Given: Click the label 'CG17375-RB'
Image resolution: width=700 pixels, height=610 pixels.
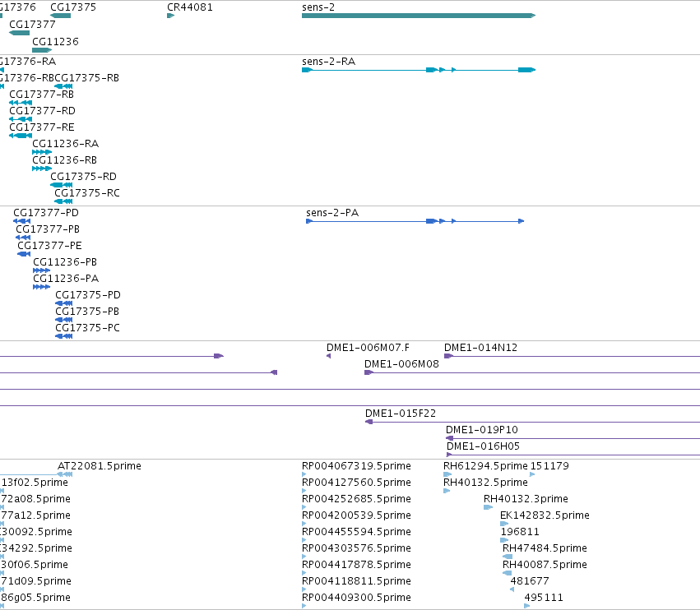Looking at the screenshot, I should [x=86, y=78].
